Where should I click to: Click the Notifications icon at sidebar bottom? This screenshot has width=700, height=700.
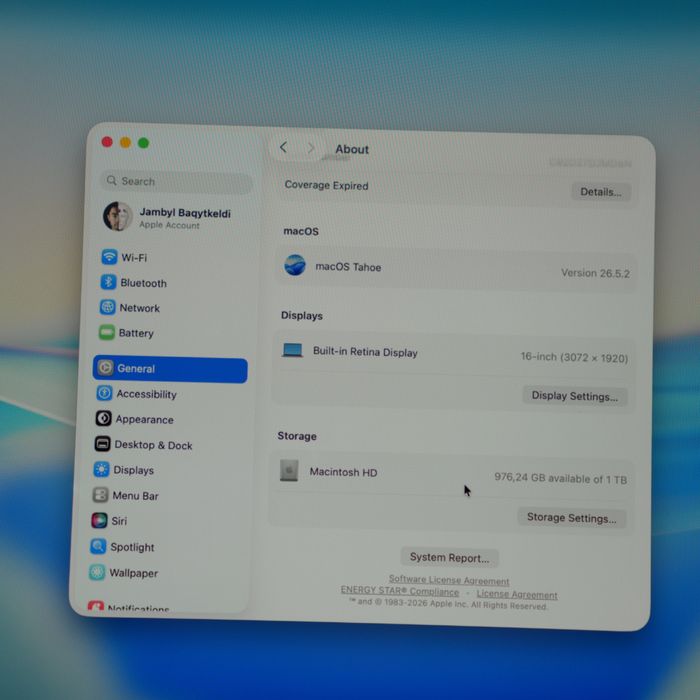pyautogui.click(x=96, y=606)
